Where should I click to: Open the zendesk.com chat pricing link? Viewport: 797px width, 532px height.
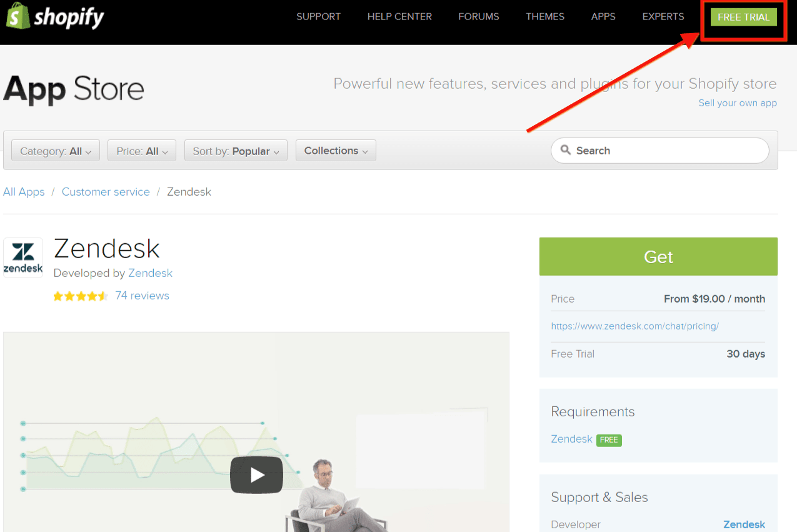pyautogui.click(x=634, y=326)
